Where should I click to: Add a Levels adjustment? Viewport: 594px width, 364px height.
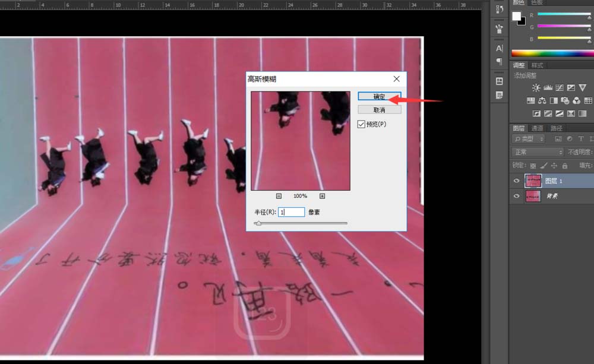coord(548,88)
